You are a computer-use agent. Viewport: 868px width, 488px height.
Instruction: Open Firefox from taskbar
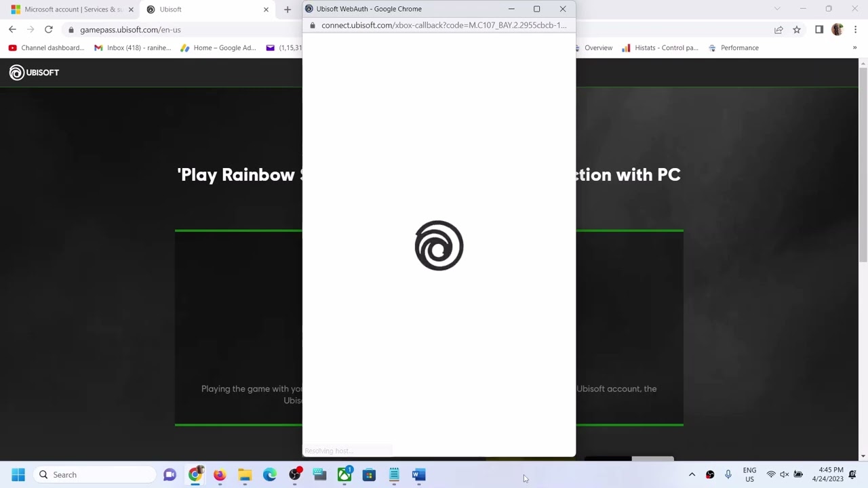pyautogui.click(x=220, y=475)
